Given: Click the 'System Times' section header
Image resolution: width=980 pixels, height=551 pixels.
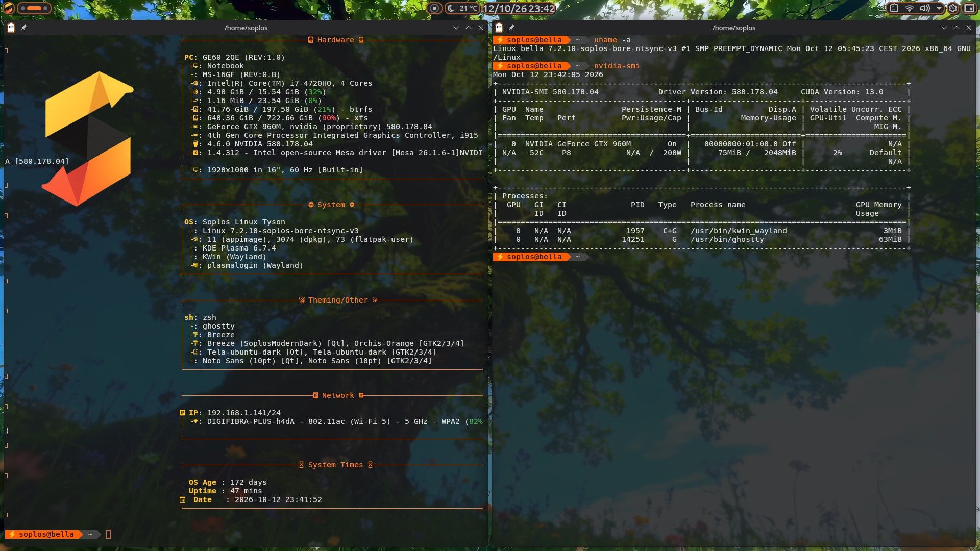Looking at the screenshot, I should click(335, 465).
